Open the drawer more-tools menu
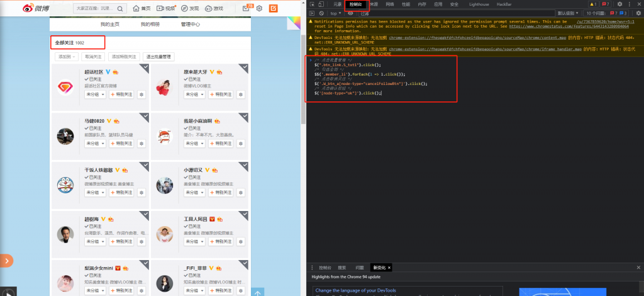Screen dimensions: 644x296 312,268
